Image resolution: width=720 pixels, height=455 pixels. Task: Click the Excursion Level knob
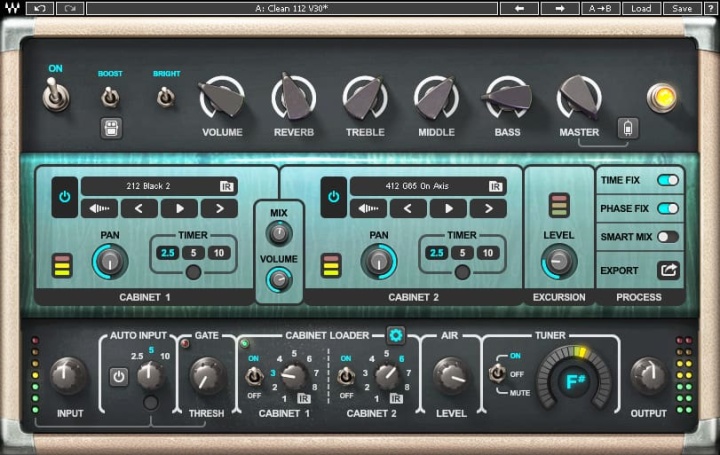(558, 262)
